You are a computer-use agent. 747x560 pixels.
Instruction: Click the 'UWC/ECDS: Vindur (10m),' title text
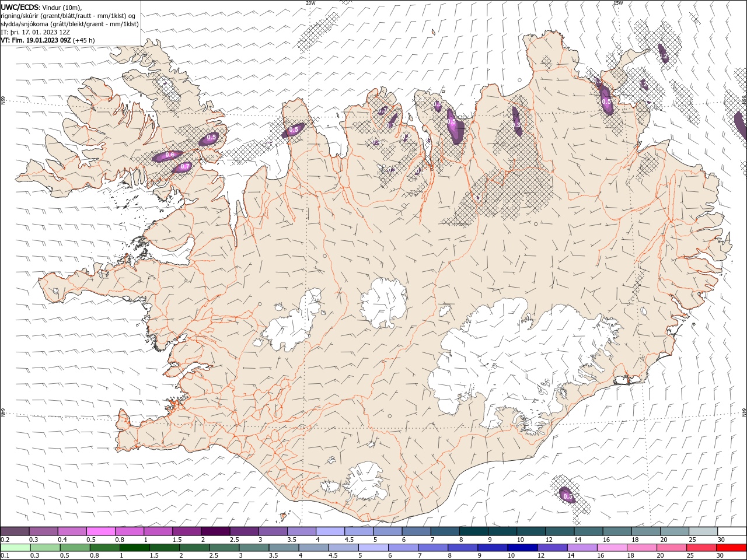[41, 7]
